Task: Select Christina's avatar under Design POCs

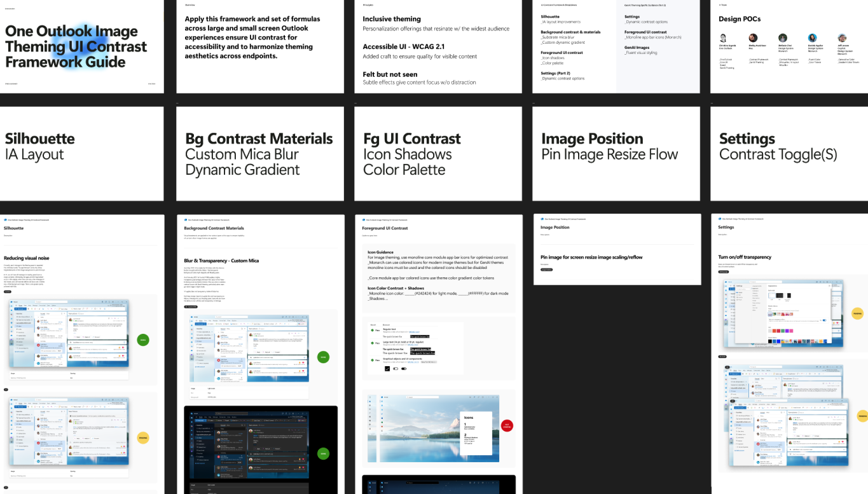Action: click(723, 38)
